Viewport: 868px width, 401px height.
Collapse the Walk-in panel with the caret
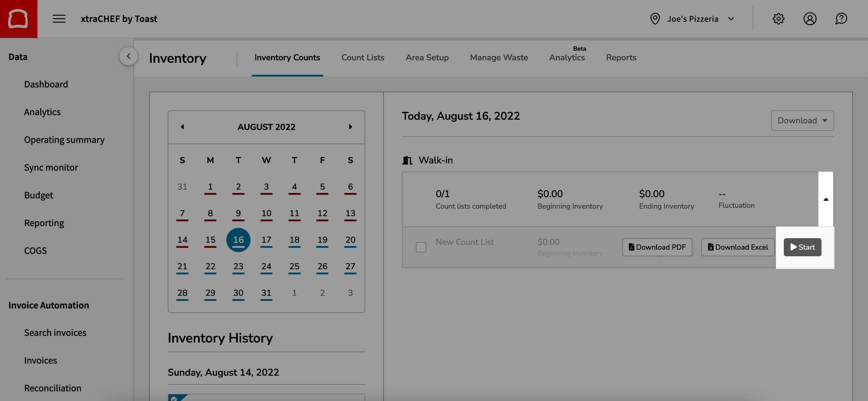(x=826, y=199)
